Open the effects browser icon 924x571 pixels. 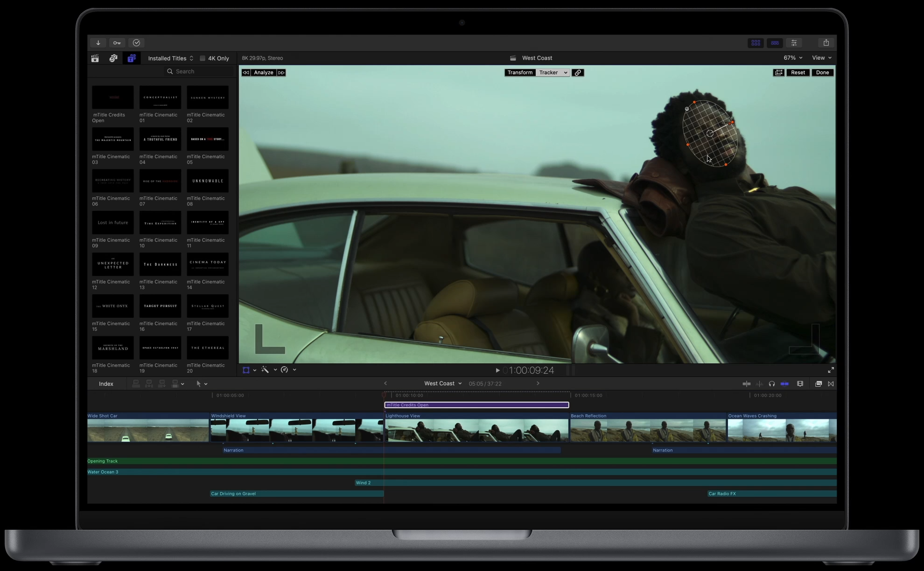pos(818,384)
